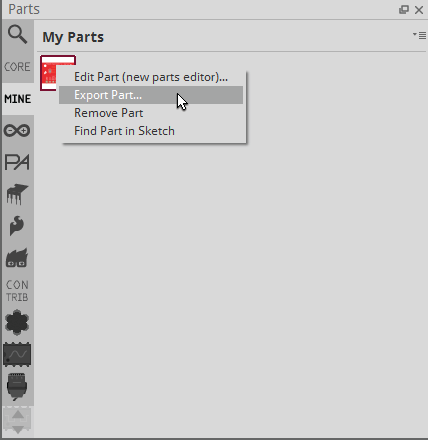The height and width of the screenshot is (440, 428).
Task: Open the PA parts bin icon
Action: tap(17, 162)
